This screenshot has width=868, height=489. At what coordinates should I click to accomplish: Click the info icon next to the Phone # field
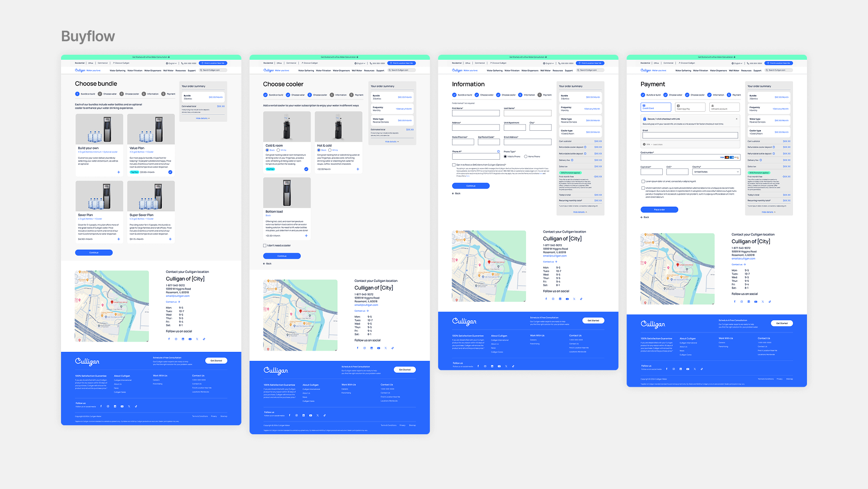pos(498,152)
